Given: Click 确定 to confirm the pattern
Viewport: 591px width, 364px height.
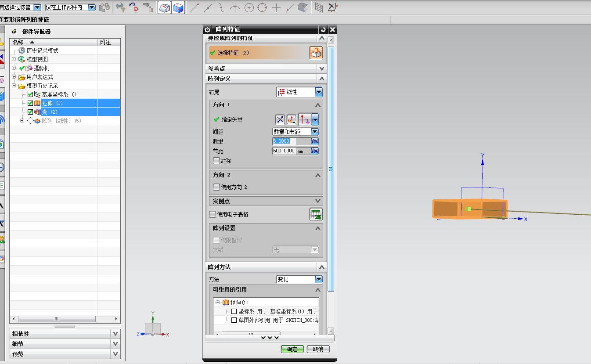Looking at the screenshot, I should tap(292, 349).
